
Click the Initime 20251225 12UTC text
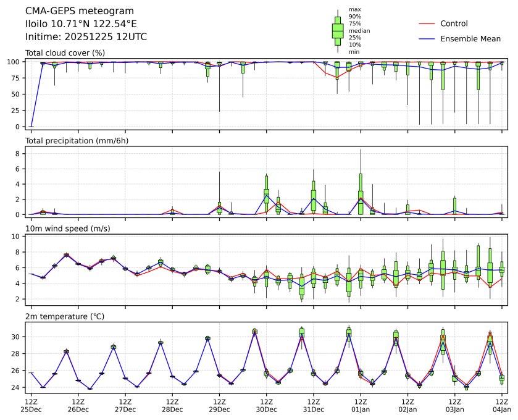pos(86,37)
